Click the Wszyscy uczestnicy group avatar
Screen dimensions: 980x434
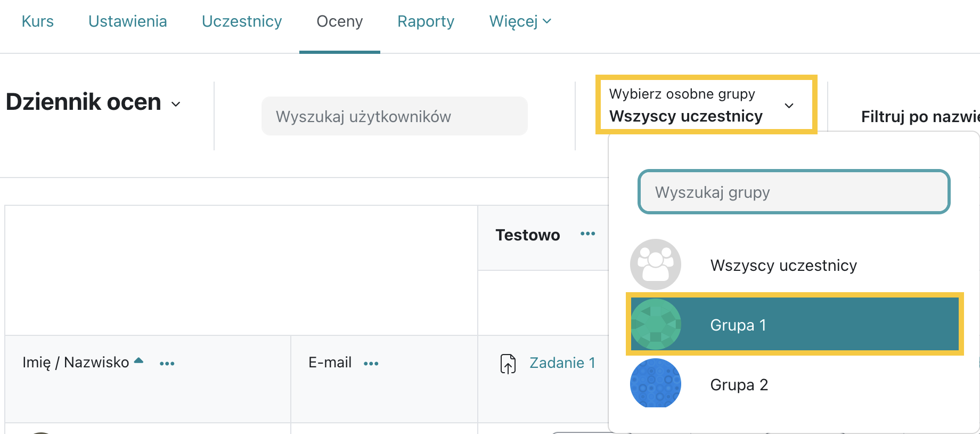tap(656, 264)
